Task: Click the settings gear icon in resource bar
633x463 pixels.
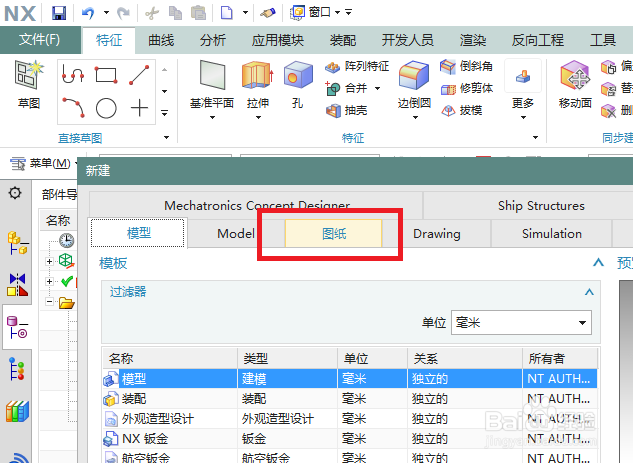Action: [x=15, y=193]
